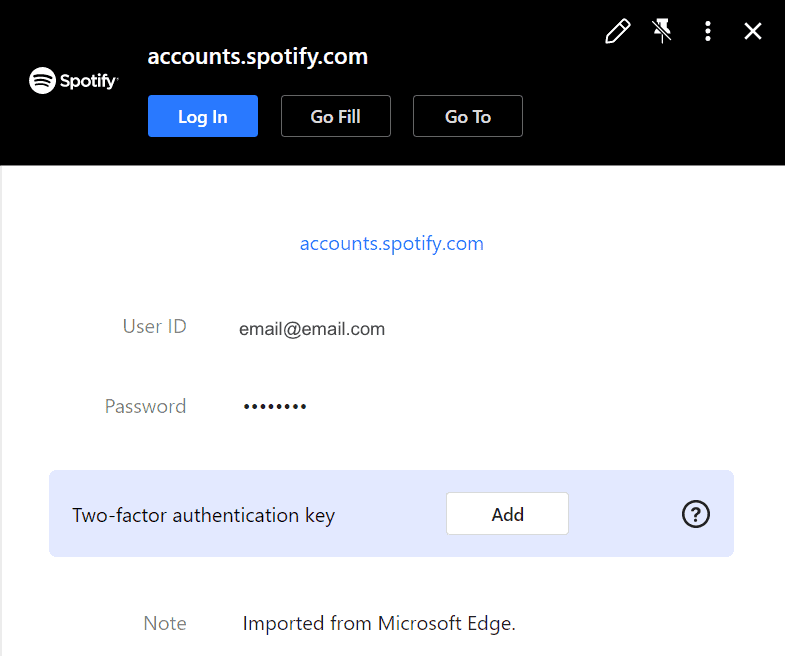Image resolution: width=785 pixels, height=656 pixels.
Task: Click the 'Password' label
Action: [x=145, y=406]
